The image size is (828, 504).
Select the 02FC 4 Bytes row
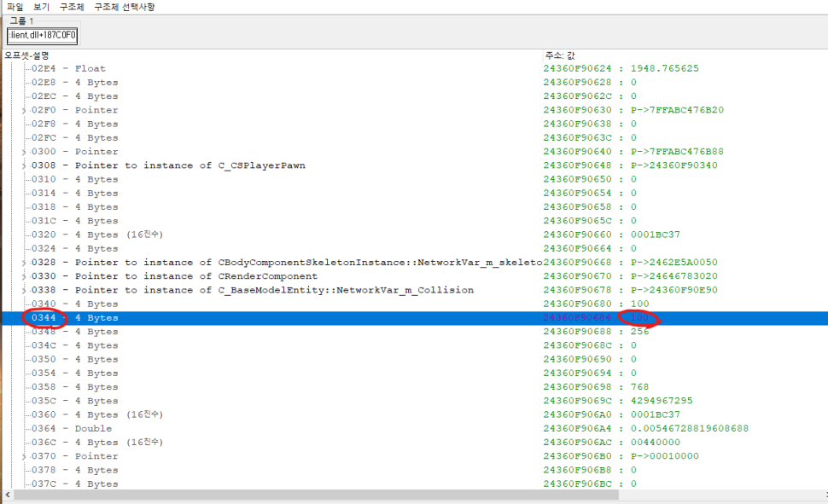74,138
